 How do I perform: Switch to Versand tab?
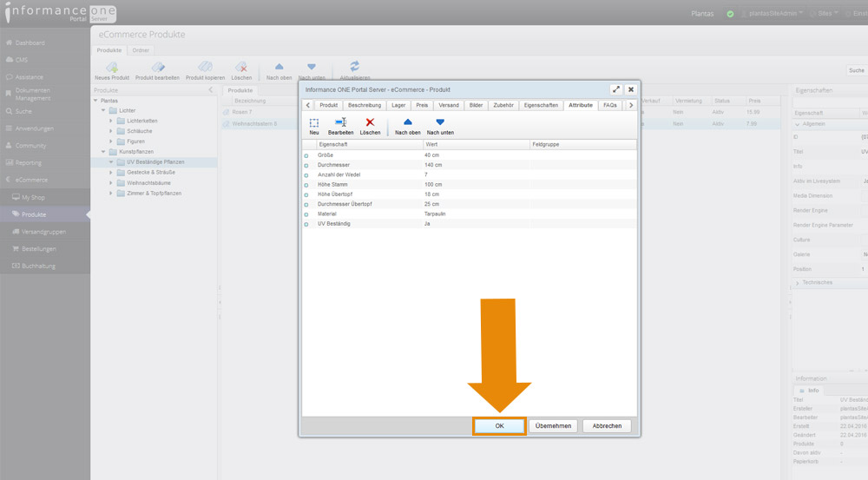449,105
